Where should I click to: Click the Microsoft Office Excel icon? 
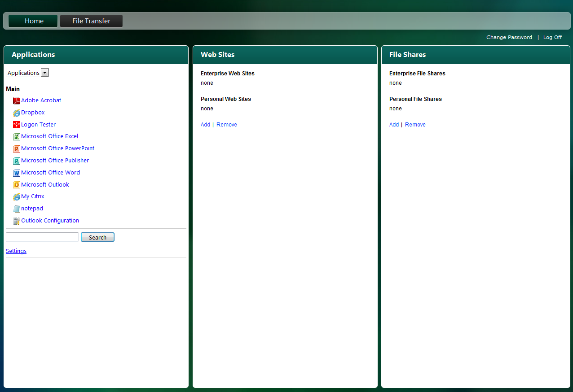pyautogui.click(x=17, y=137)
